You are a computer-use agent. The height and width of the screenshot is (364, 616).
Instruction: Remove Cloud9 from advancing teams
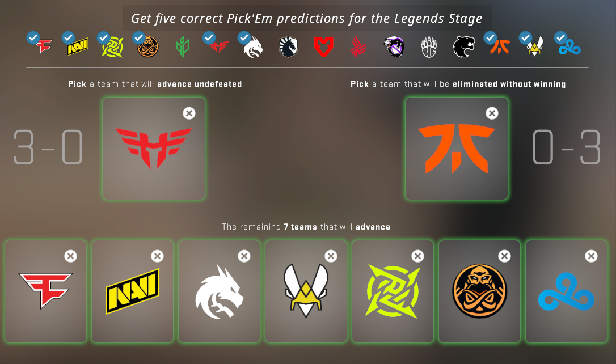(591, 256)
